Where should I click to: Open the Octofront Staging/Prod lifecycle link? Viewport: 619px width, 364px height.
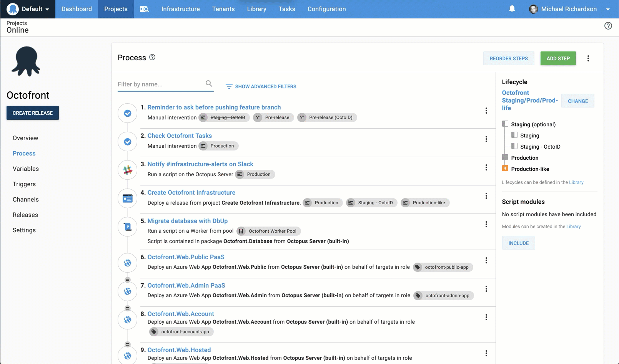[x=530, y=101]
